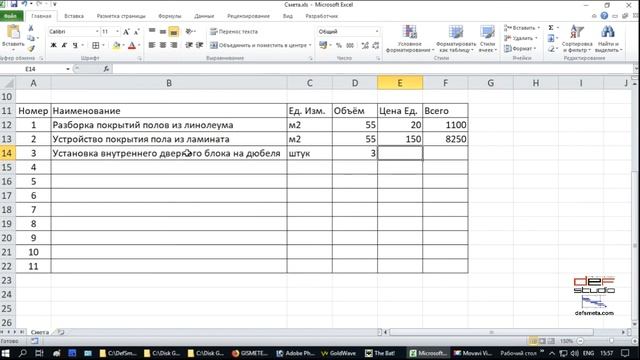Viewport: 640px width, 360px height.
Task: Center cell text horizontally
Action: click(x=162, y=45)
